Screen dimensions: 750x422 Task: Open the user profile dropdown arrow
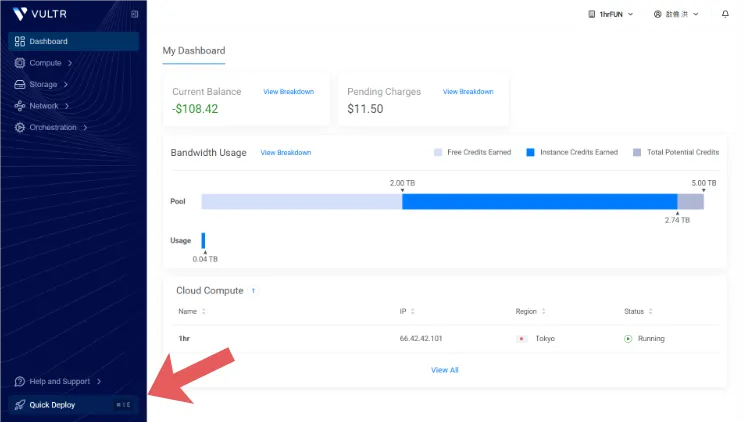click(x=695, y=14)
